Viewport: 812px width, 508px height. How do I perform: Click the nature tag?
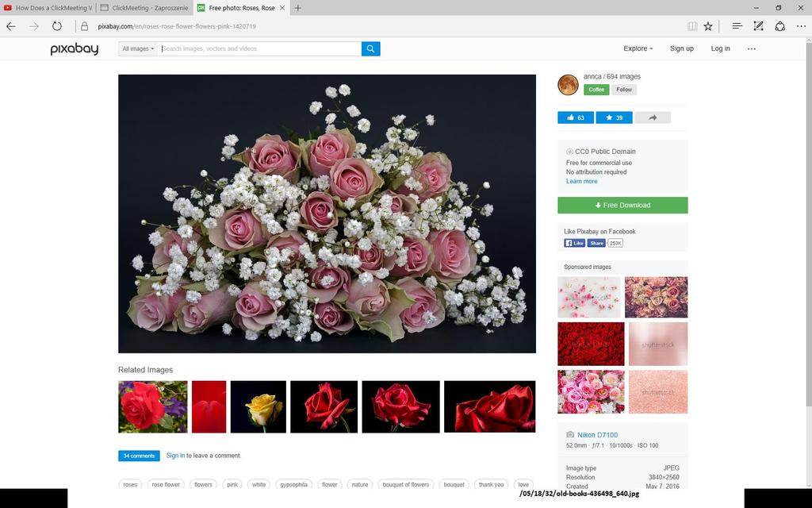[360, 484]
